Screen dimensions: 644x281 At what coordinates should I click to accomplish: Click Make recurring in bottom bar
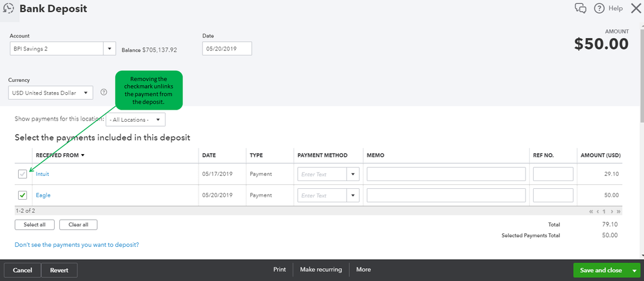321,269
